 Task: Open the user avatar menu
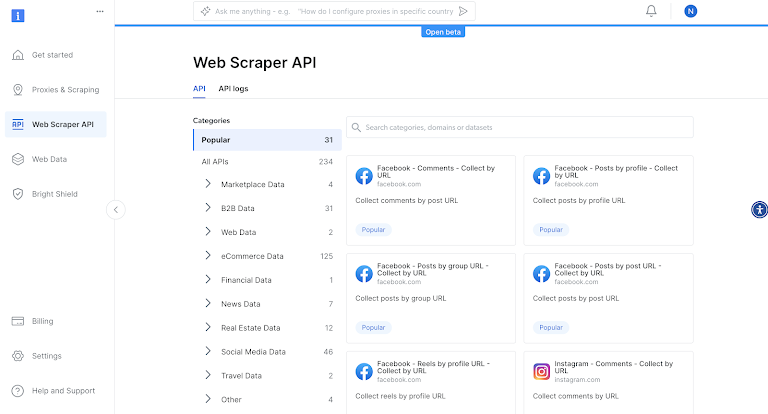point(690,11)
